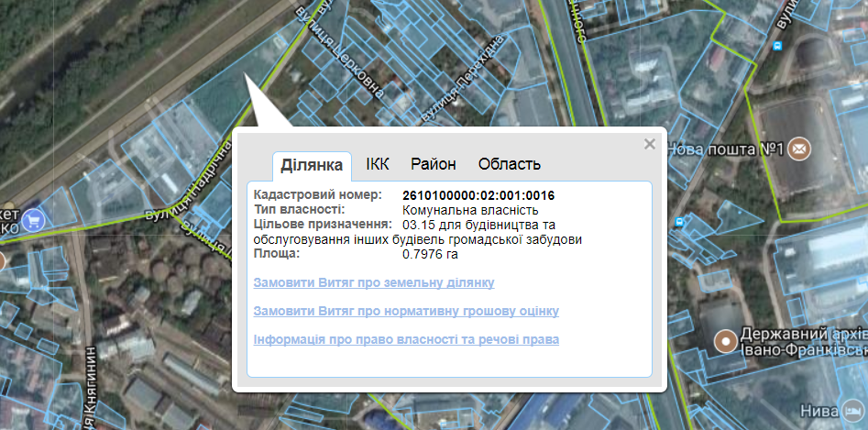The image size is (868, 430).
Task: Select the Ділянка tab
Action: (x=313, y=165)
